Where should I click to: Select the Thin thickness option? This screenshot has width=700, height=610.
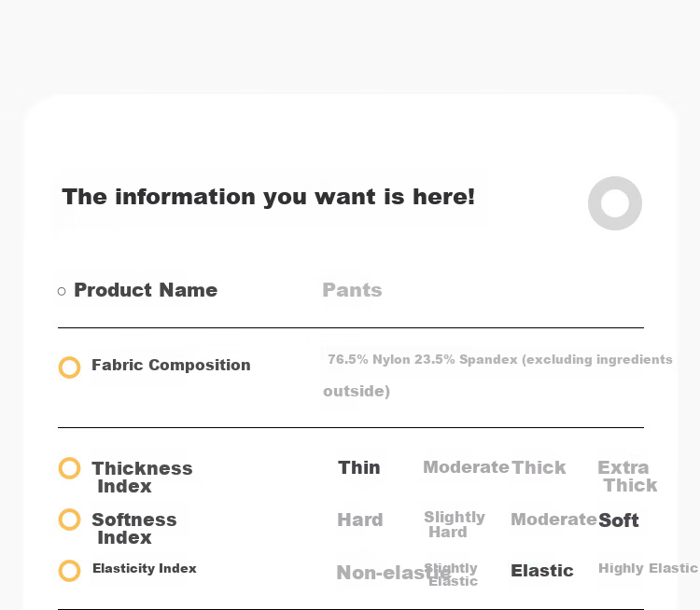pos(359,467)
